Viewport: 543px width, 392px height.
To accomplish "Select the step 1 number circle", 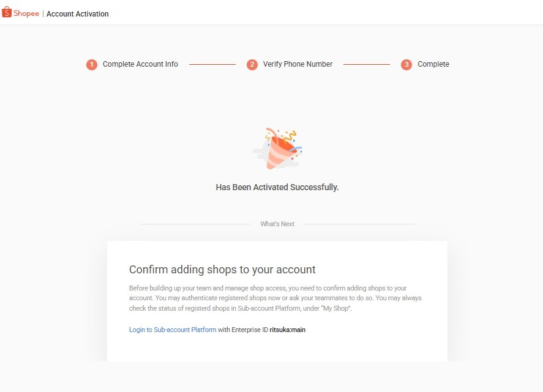I will coord(92,64).
